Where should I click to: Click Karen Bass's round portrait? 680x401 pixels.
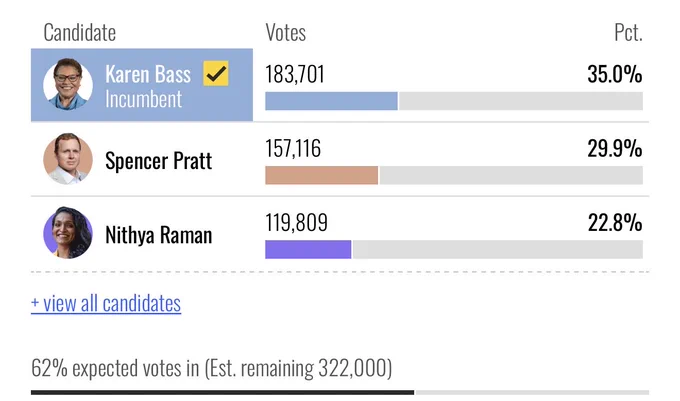pos(68,84)
